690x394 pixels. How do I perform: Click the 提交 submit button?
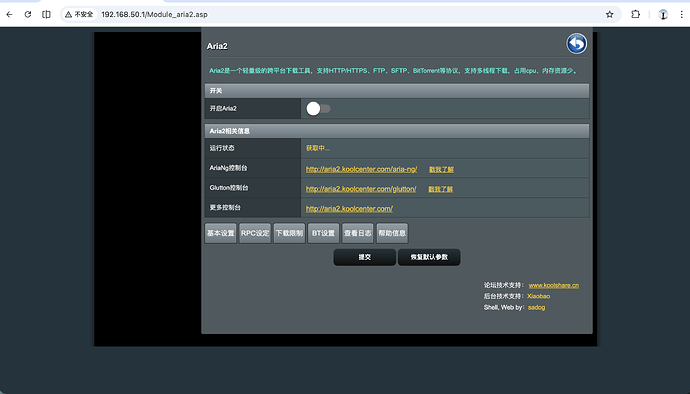coord(365,257)
